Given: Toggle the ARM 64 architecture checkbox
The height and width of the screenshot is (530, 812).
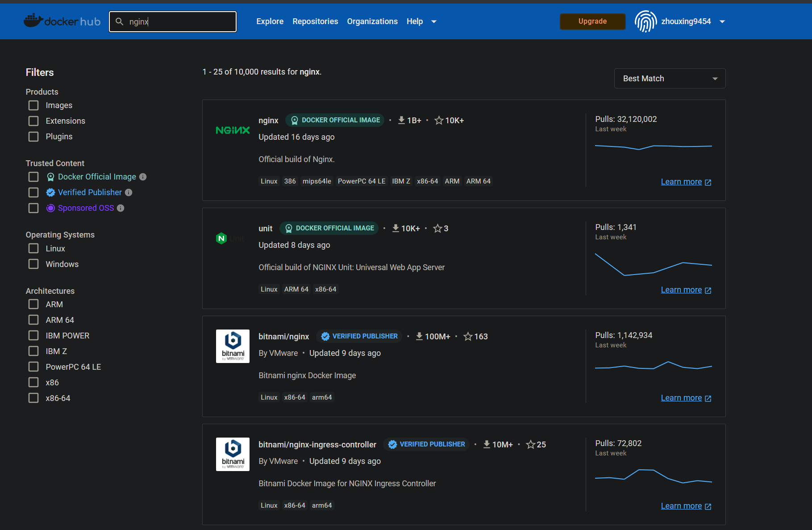Looking at the screenshot, I should coord(33,320).
